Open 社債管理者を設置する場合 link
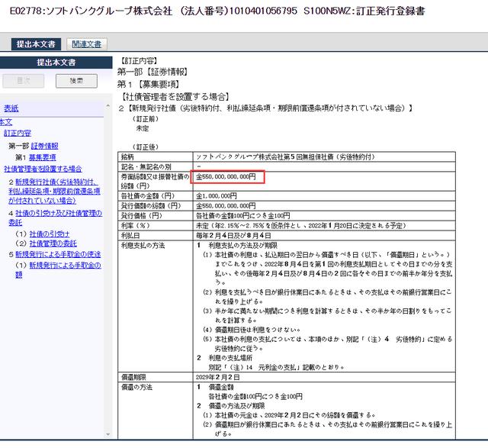The width and height of the screenshot is (488, 448). 43,169
